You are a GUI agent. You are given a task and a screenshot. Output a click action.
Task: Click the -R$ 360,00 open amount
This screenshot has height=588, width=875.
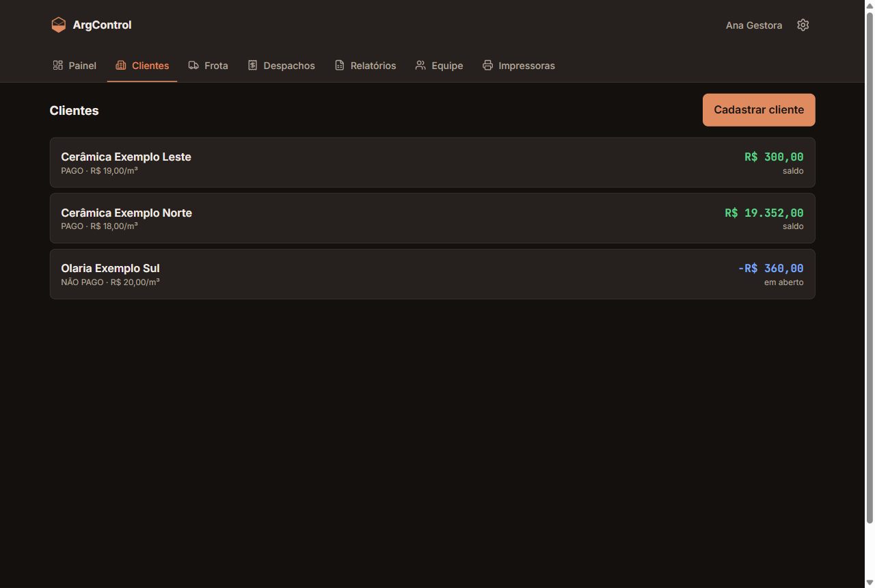tap(770, 269)
